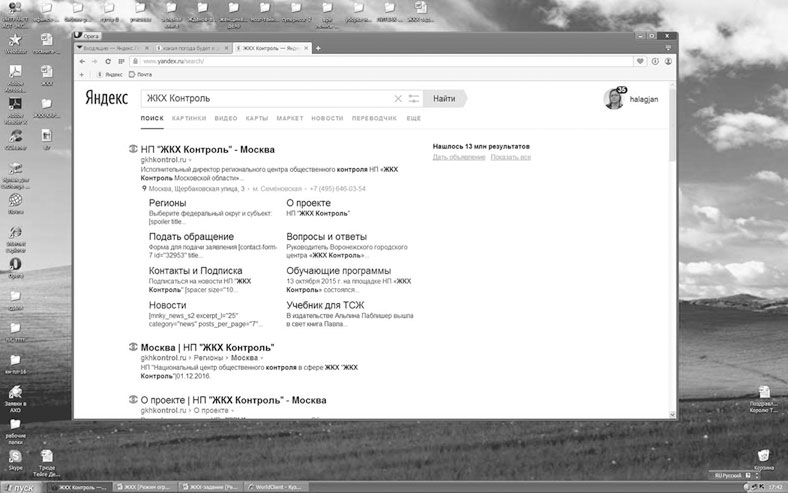Open the Контакты и Подписка sitelink
The width and height of the screenshot is (788, 493).
(195, 271)
